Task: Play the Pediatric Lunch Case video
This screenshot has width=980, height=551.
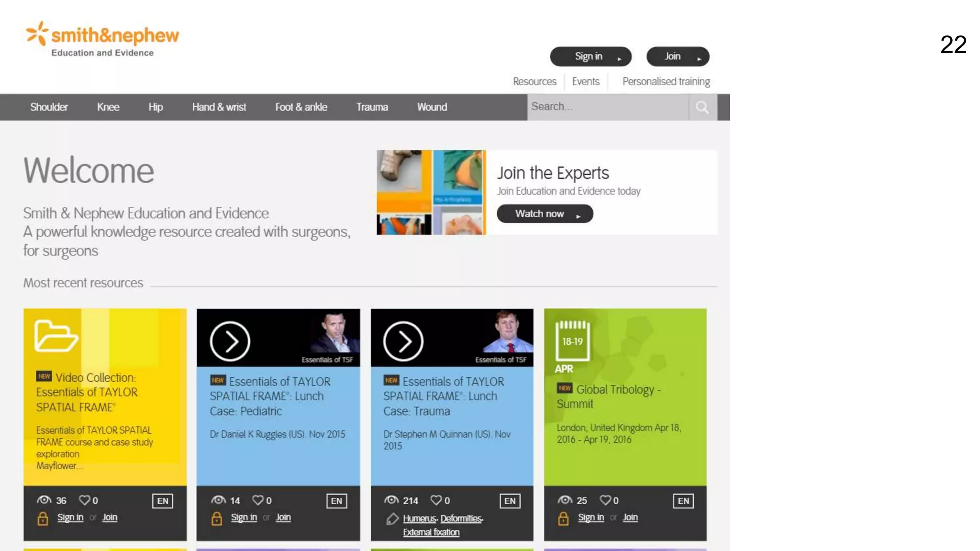Action: pyautogui.click(x=230, y=341)
